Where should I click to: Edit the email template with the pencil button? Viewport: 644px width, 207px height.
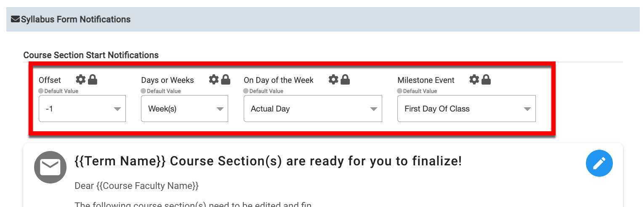tap(599, 163)
